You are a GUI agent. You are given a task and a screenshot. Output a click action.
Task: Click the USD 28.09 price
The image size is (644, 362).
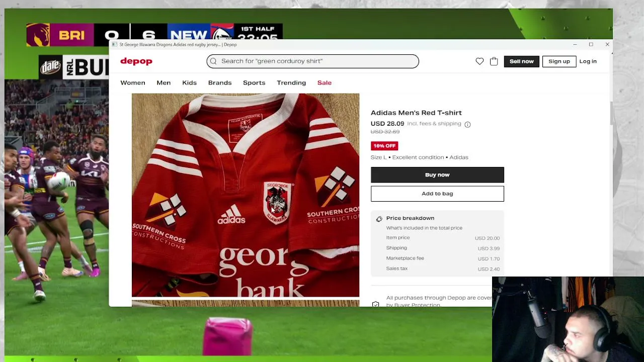point(387,124)
